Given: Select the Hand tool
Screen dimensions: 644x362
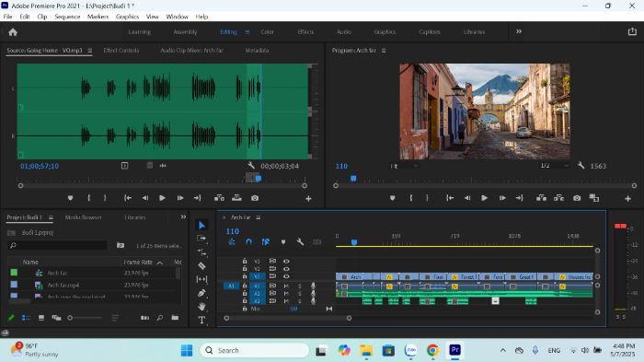Looking at the screenshot, I should coord(201,307).
